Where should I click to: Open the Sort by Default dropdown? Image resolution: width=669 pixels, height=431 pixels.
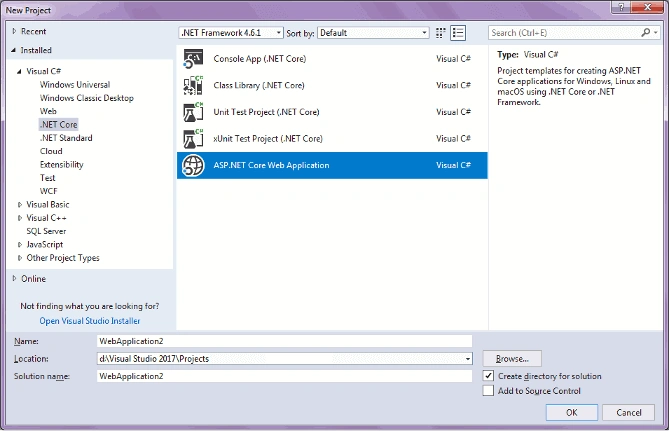coord(373,33)
